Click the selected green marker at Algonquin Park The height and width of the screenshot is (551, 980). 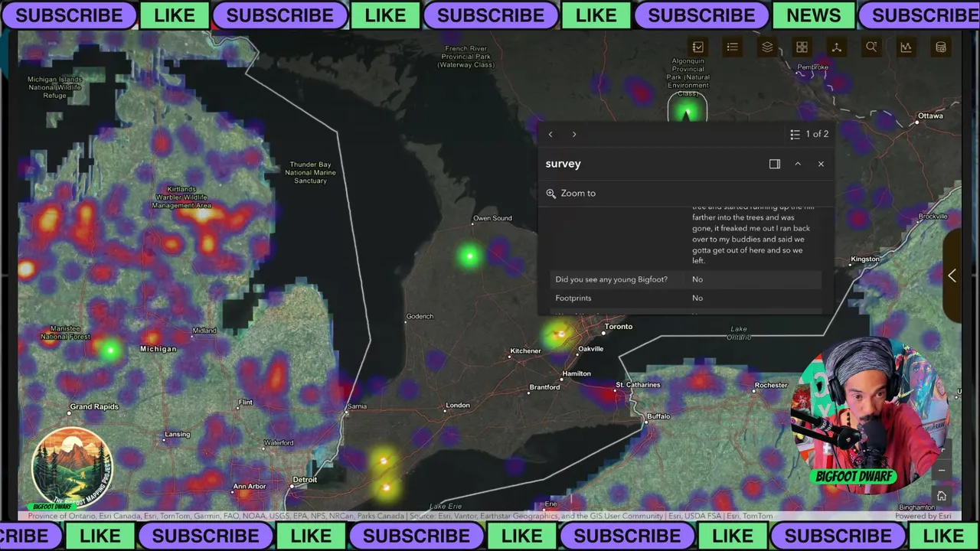[687, 113]
